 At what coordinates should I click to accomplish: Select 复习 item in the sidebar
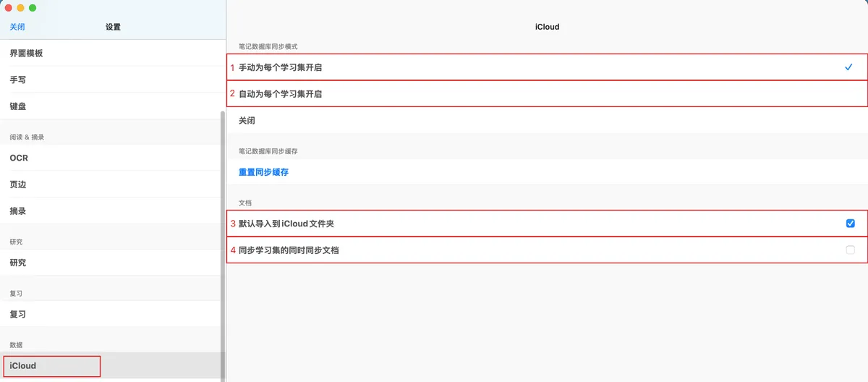pos(111,315)
